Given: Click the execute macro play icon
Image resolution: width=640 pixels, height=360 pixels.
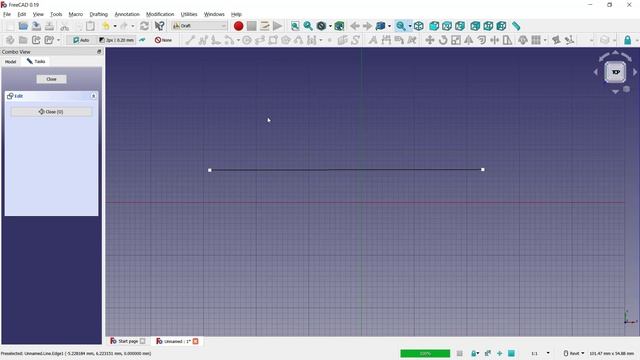Looking at the screenshot, I should (278, 26).
